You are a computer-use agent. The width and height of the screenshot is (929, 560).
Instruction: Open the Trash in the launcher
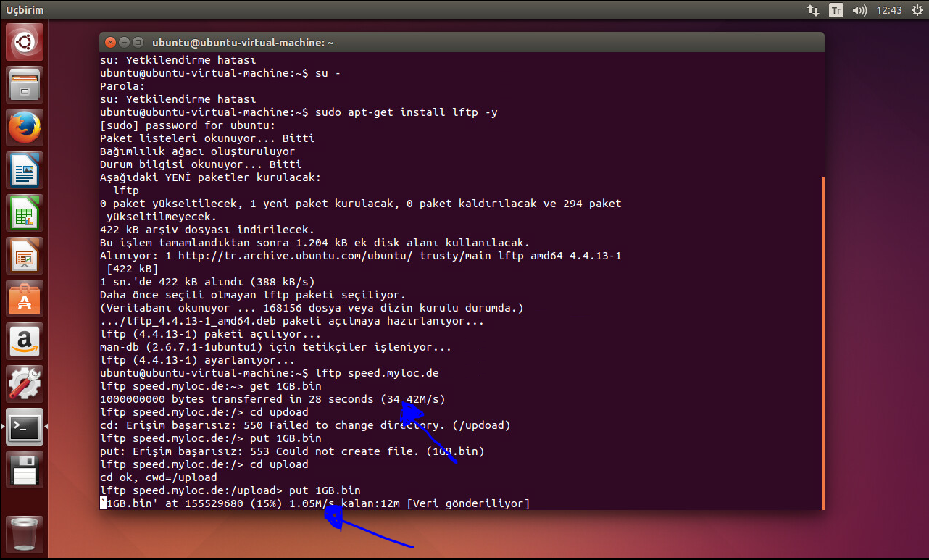(x=25, y=534)
